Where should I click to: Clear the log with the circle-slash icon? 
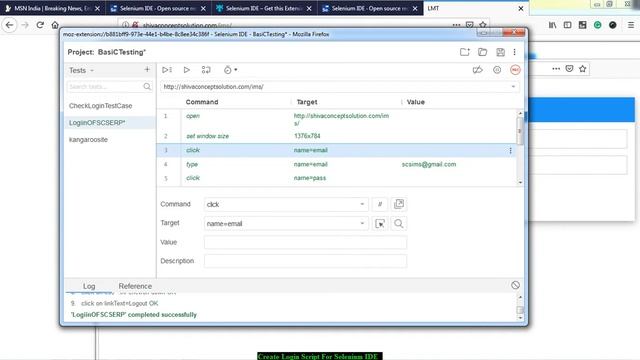[515, 285]
